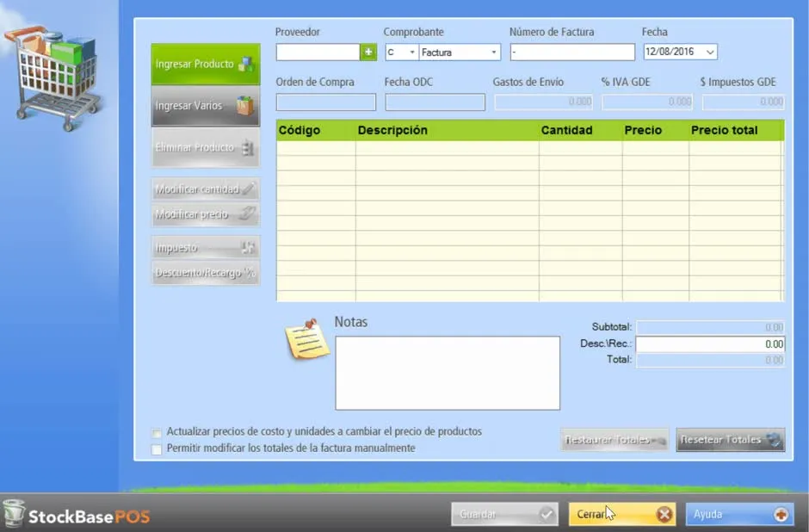Viewport: 809px width, 532px height.
Task: Expand the Factura type dropdown
Action: pyautogui.click(x=460, y=53)
